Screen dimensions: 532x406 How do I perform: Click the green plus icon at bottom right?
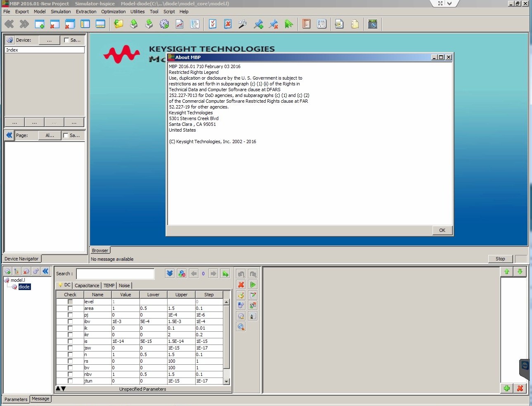click(x=507, y=388)
